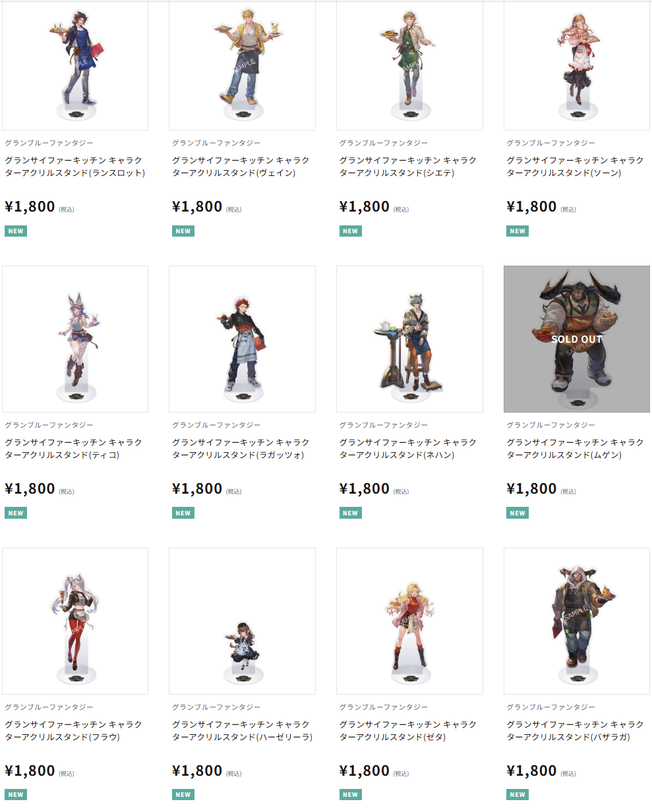
Task: Open the フラウ acrylic stand image
Action: (75, 621)
